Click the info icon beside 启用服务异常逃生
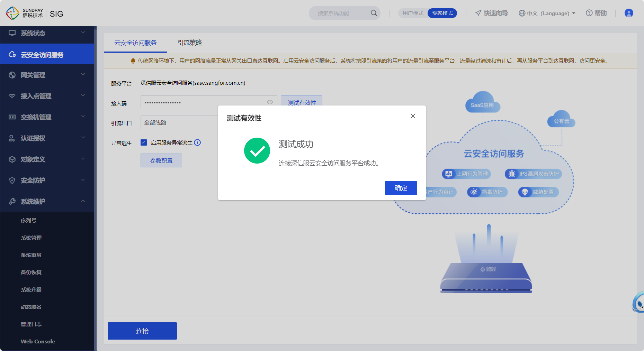Image resolution: width=644 pixels, height=351 pixels. click(197, 142)
